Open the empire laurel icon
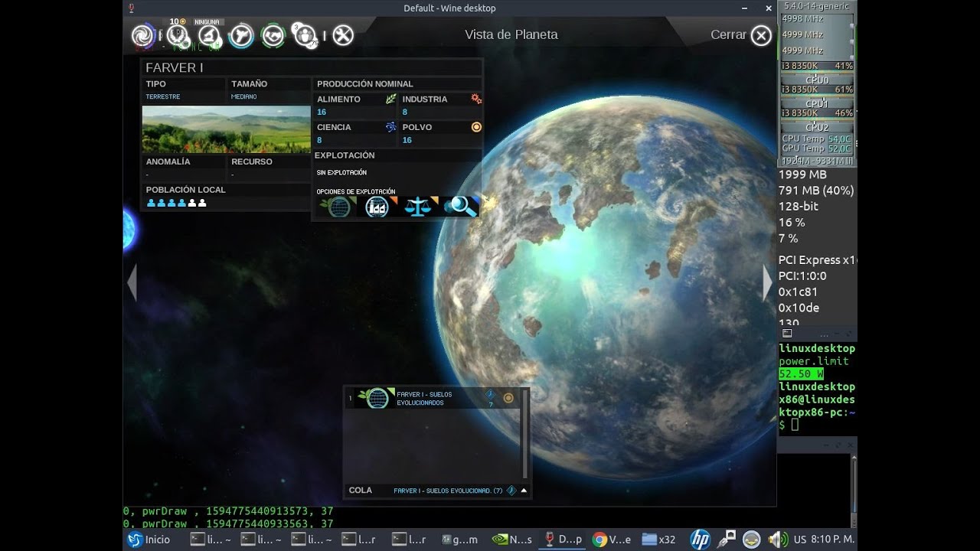The width and height of the screenshot is (980, 551). [x=178, y=35]
